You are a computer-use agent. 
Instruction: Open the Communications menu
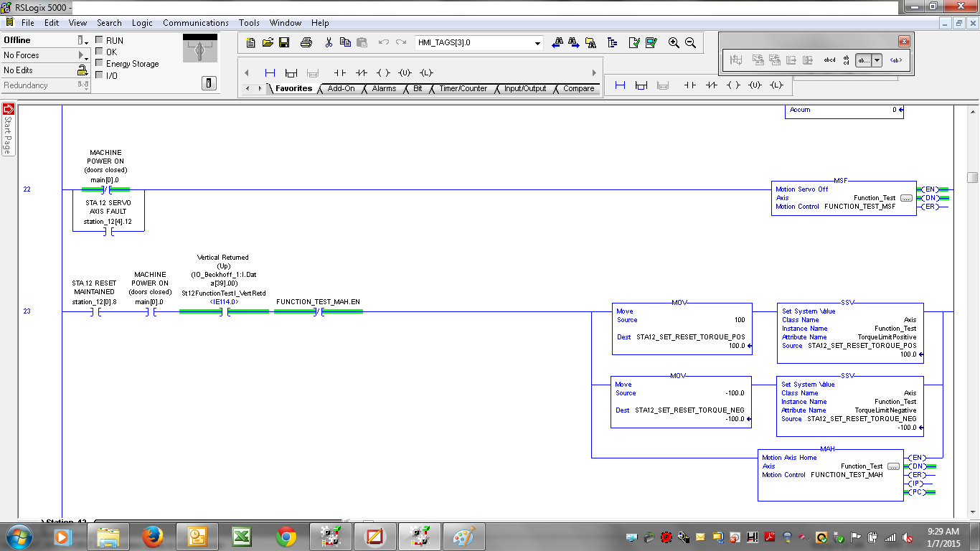[195, 23]
